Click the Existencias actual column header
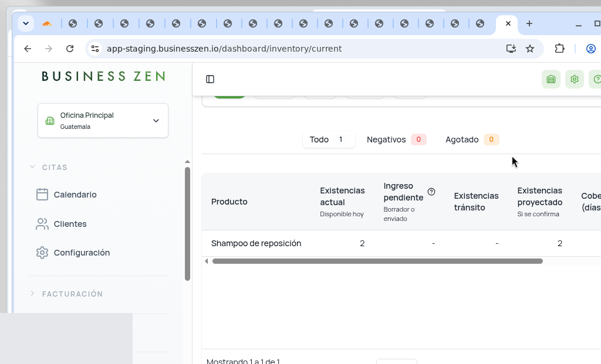Viewport: 601px width, 364px height. (342, 202)
